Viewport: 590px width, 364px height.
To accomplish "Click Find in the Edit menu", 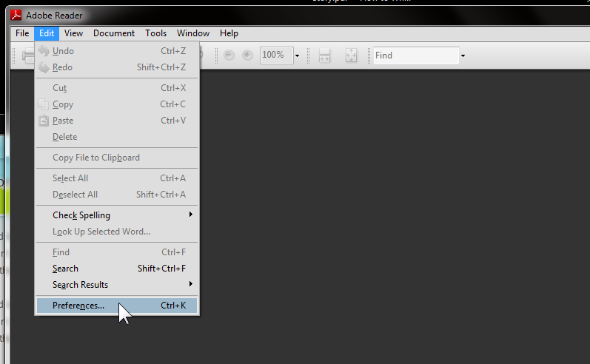I will click(x=117, y=252).
